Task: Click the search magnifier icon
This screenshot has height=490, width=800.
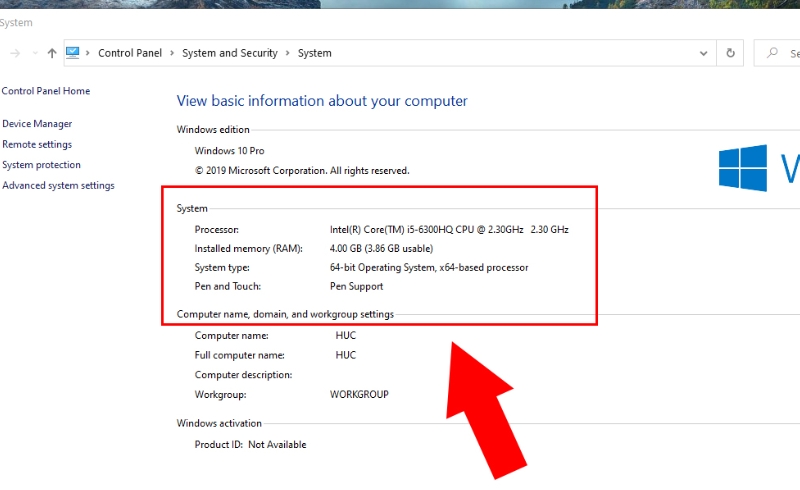Action: [772, 53]
